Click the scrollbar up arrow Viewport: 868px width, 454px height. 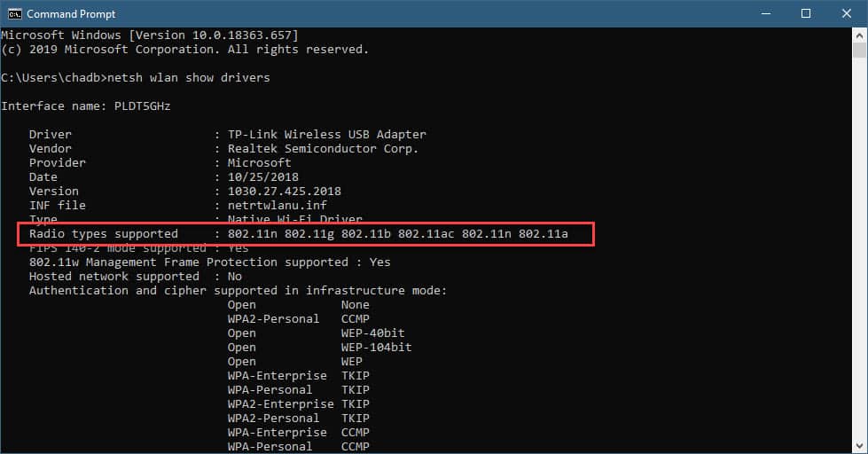(859, 36)
